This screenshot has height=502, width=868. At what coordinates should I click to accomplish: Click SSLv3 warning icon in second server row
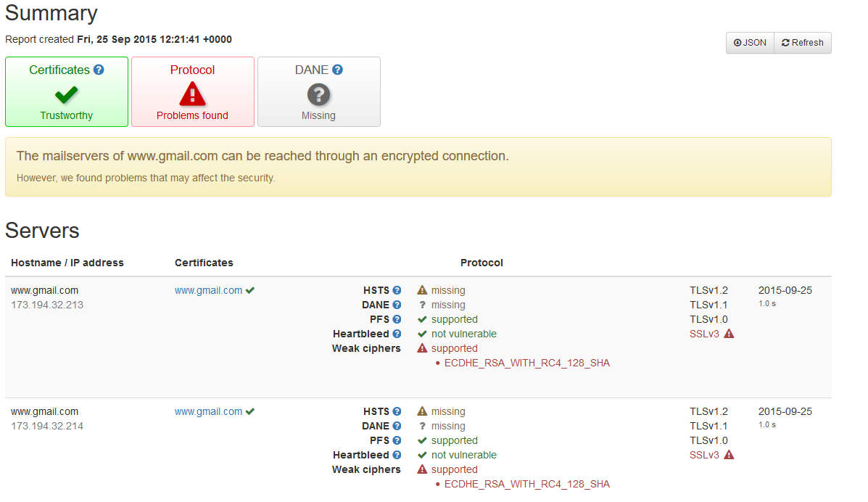point(729,455)
